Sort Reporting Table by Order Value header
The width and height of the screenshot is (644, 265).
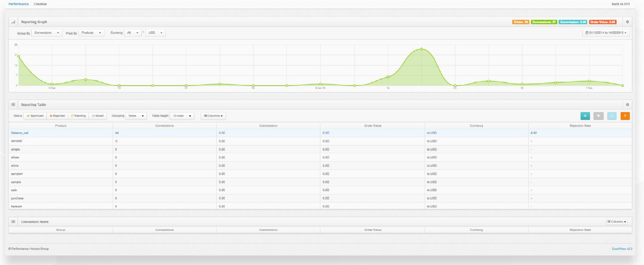pos(373,125)
